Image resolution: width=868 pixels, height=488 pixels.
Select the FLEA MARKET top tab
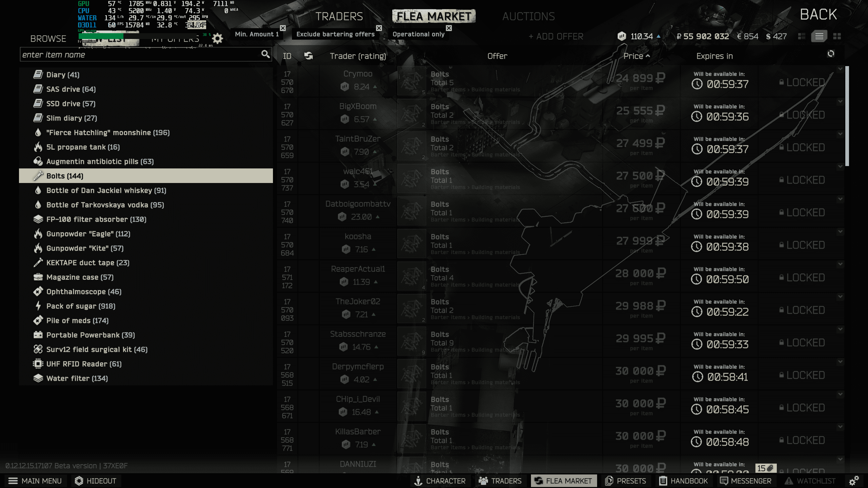click(x=434, y=16)
